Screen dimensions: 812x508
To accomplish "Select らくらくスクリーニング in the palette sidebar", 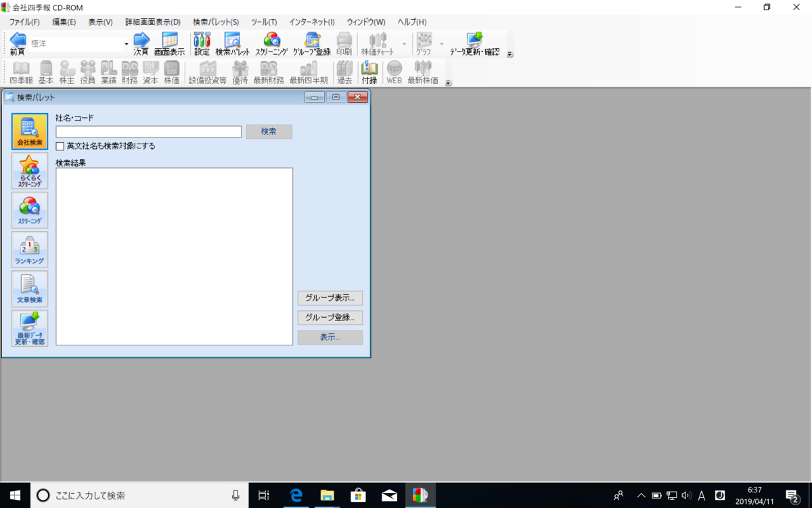I will [x=30, y=171].
